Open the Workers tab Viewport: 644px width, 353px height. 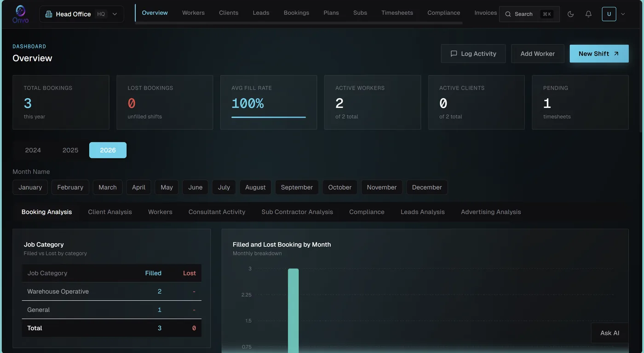click(193, 13)
